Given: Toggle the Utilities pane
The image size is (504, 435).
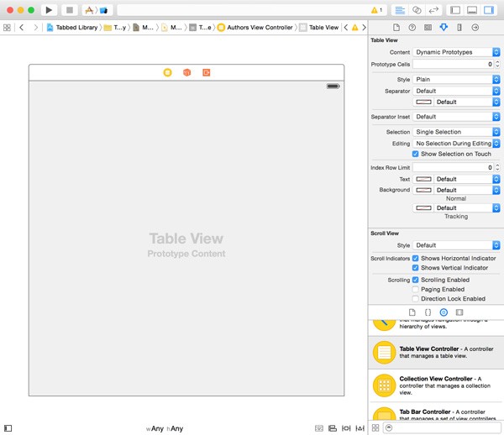Looking at the screenshot, I should coord(489,10).
